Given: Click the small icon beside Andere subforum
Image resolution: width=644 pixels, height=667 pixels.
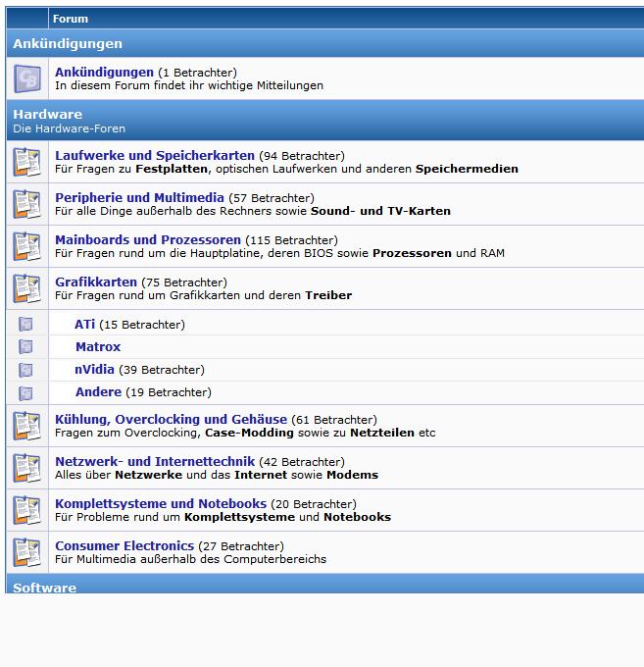Looking at the screenshot, I should (x=25, y=393).
